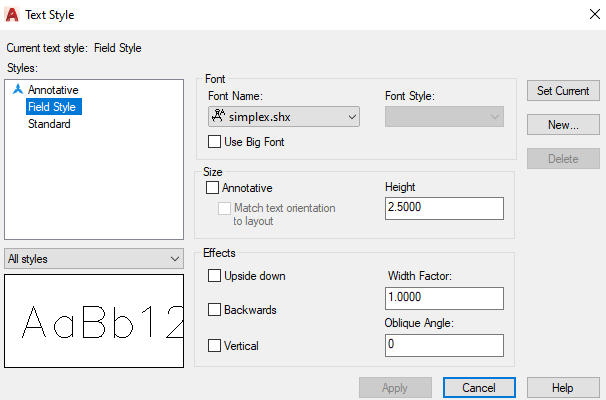Screen dimensions: 606x400
Task: Toggle the Upside down effect
Action: tap(214, 276)
